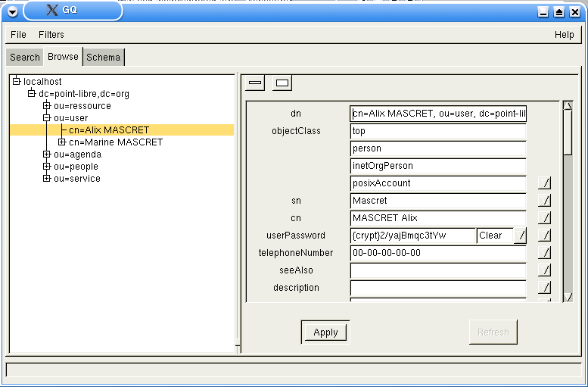Image resolution: width=588 pixels, height=387 pixels.
Task: Open the Help menu
Action: click(x=564, y=34)
